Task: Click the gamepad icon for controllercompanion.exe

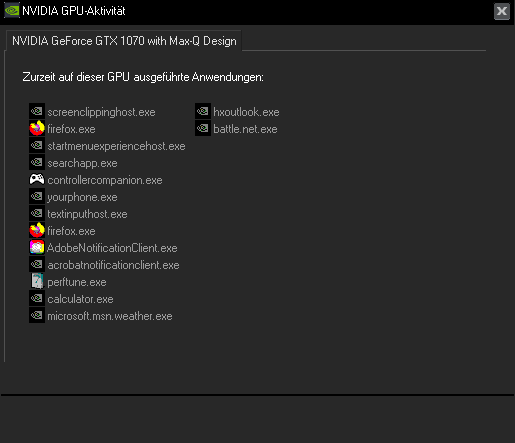Action: [37, 179]
